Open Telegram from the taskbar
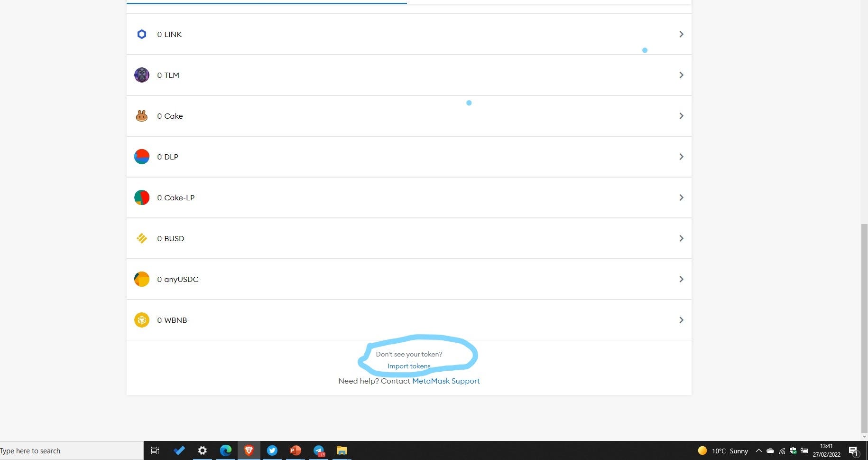 (x=319, y=451)
